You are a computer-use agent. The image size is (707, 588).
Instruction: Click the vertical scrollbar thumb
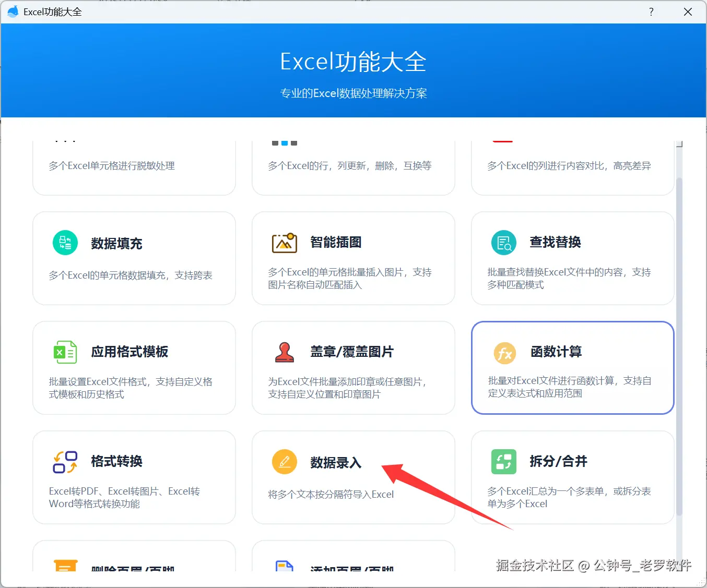tap(679, 346)
